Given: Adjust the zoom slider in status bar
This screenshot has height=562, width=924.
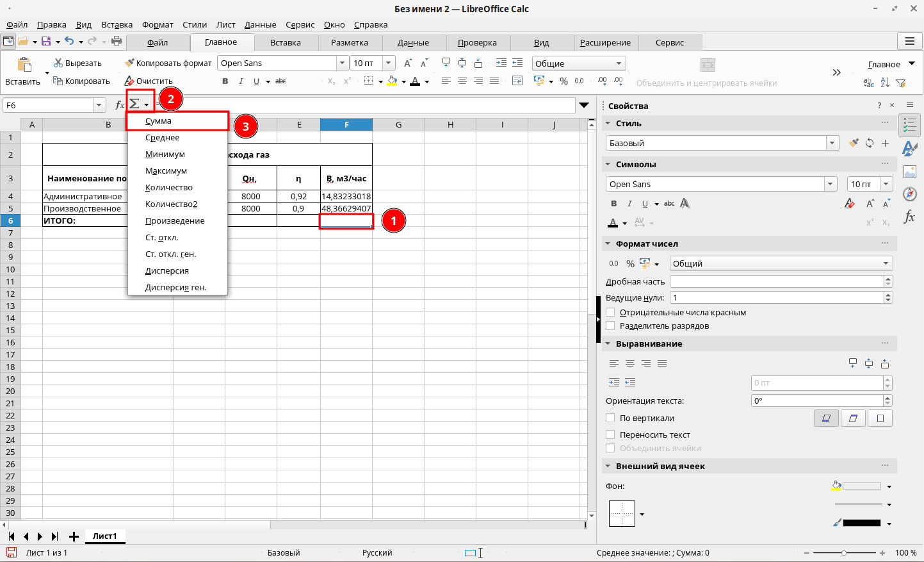Looking at the screenshot, I should [x=844, y=553].
